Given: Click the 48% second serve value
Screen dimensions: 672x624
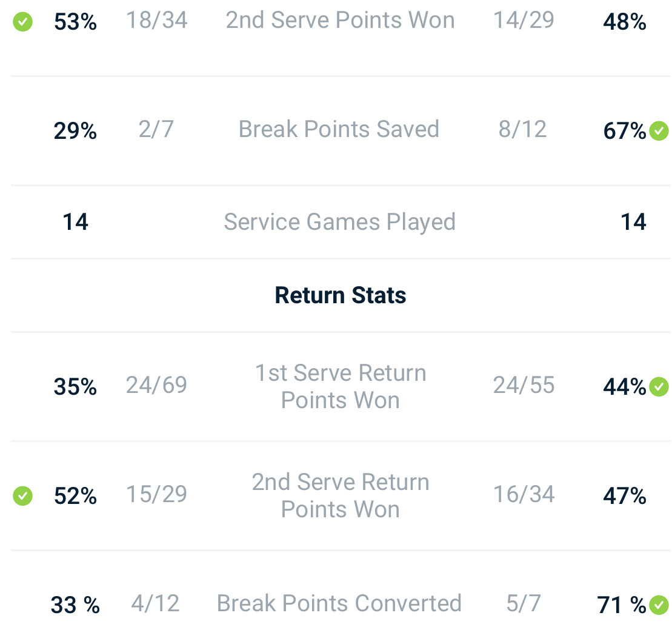Looking at the screenshot, I should (x=625, y=22).
